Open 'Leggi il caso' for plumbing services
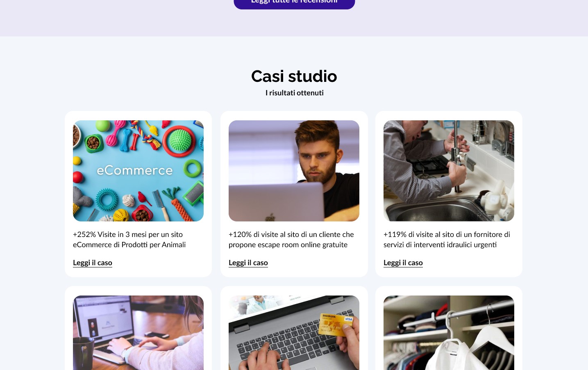 coord(403,263)
